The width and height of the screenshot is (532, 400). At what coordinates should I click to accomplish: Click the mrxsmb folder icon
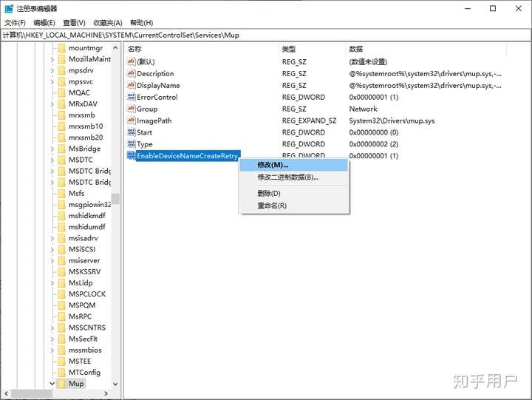click(x=61, y=115)
